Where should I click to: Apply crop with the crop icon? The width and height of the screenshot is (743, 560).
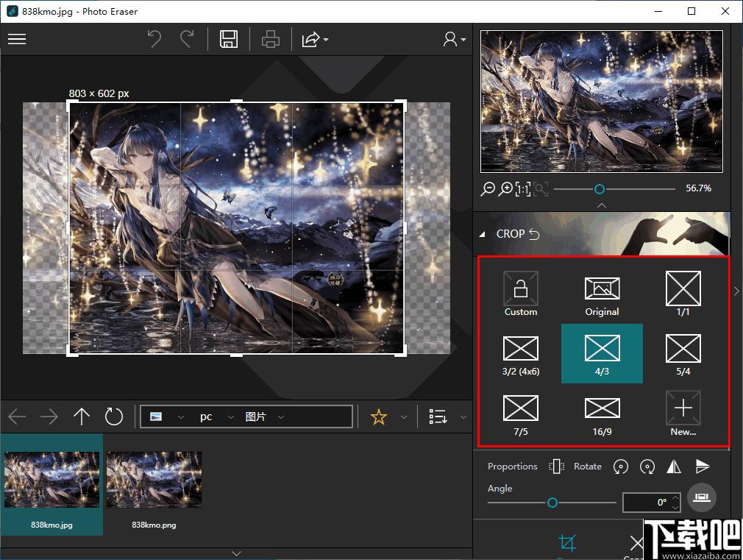click(567, 542)
